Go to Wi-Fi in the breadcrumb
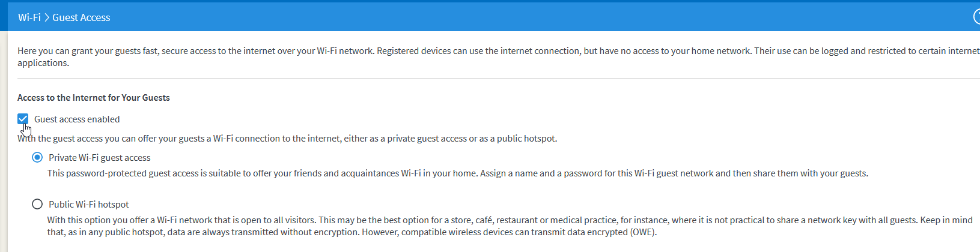Viewport: 980px width, 252px height. [x=29, y=17]
